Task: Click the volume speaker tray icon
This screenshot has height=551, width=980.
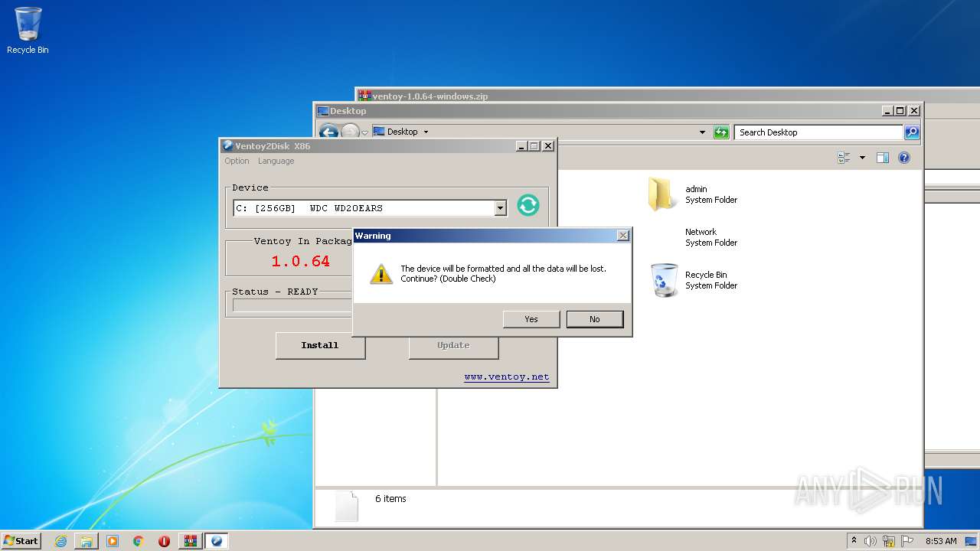Action: tap(871, 541)
